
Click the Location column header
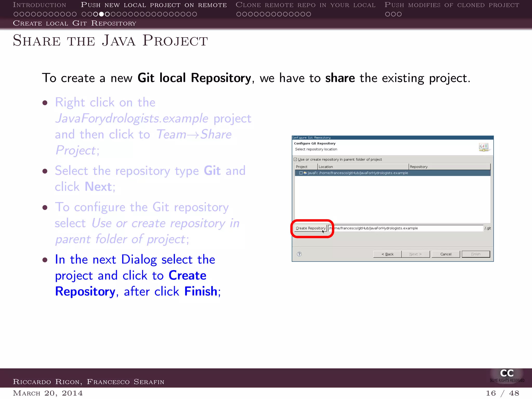pyautogui.click(x=363, y=167)
